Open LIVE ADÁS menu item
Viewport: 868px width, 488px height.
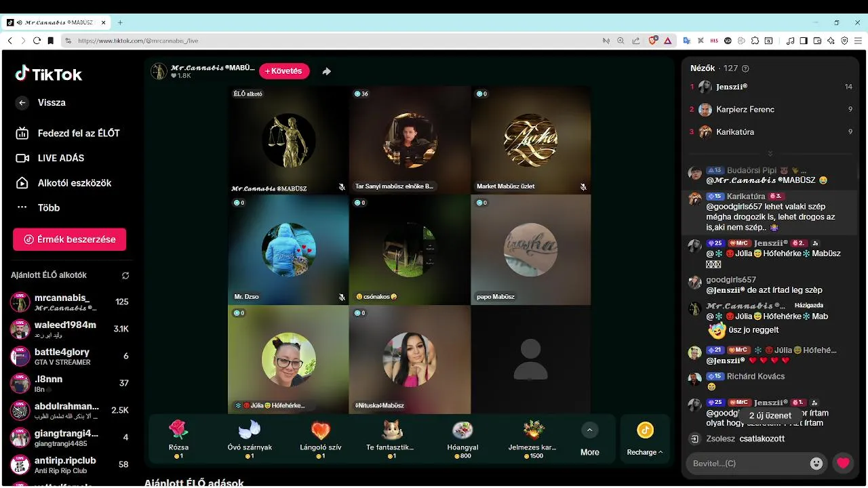[x=50, y=158]
